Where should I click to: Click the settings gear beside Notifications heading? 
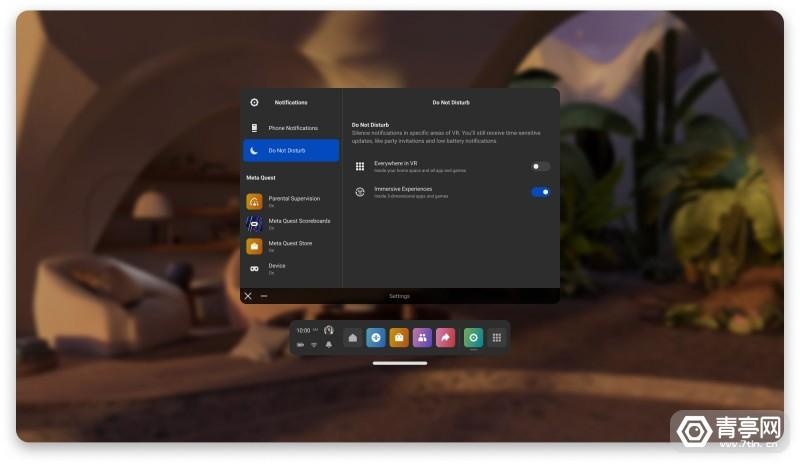coord(254,103)
